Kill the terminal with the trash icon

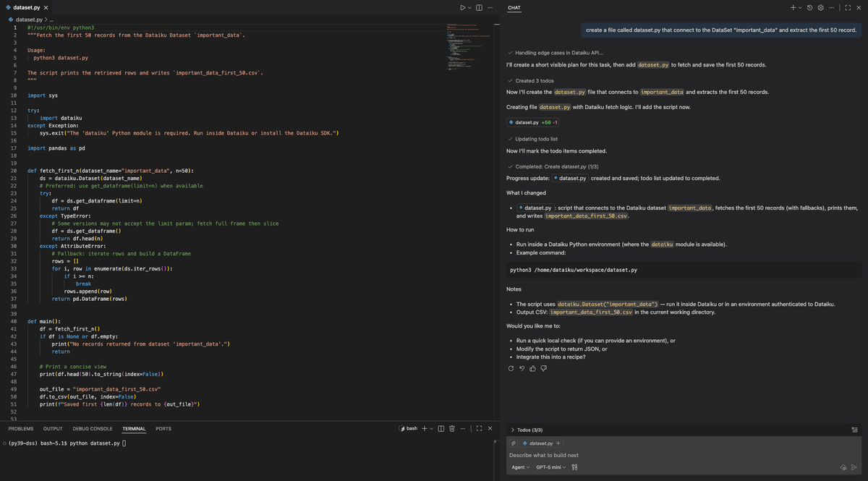[452, 428]
